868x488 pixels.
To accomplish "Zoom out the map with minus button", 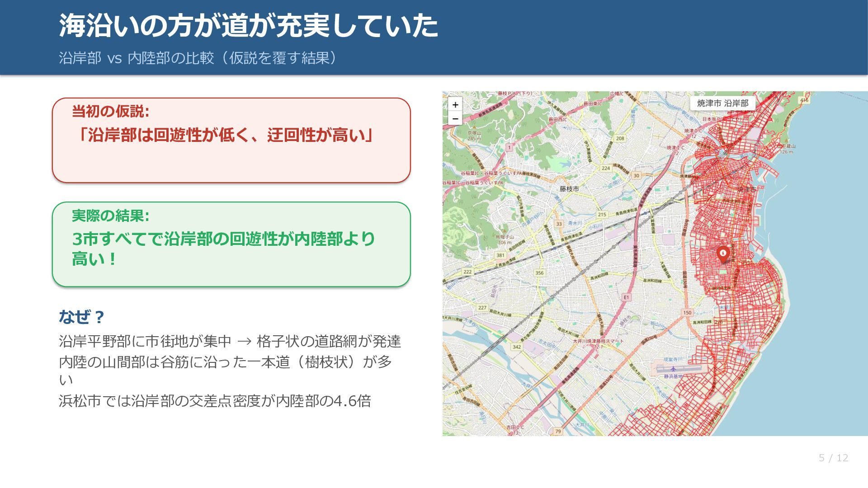I will [455, 119].
